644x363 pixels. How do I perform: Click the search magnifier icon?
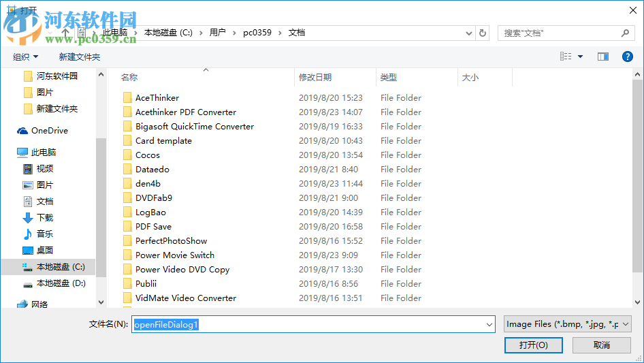tap(625, 33)
